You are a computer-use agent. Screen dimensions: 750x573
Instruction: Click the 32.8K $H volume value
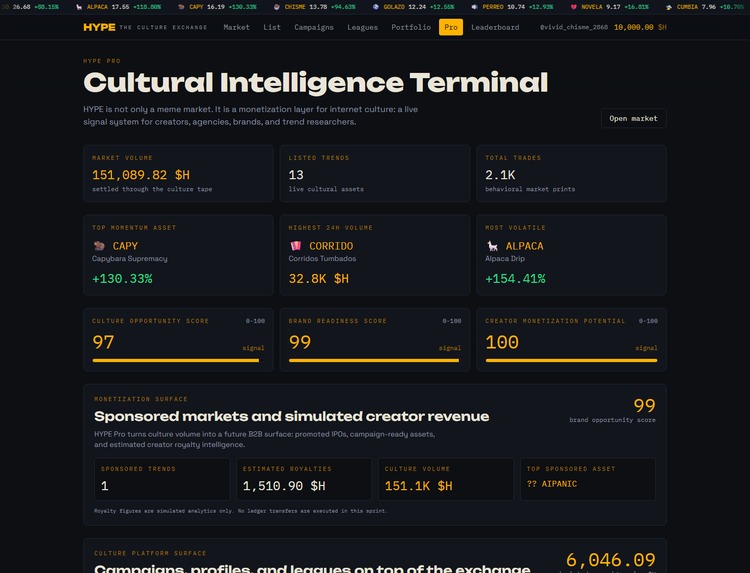(319, 278)
